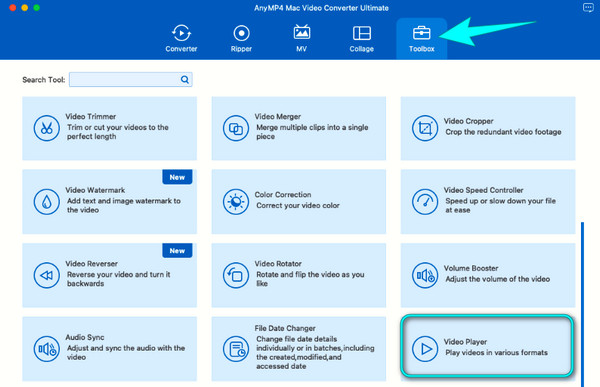Click the Video Speed Controller gauge icon
Image resolution: width=600 pixels, height=387 pixels.
425,202
